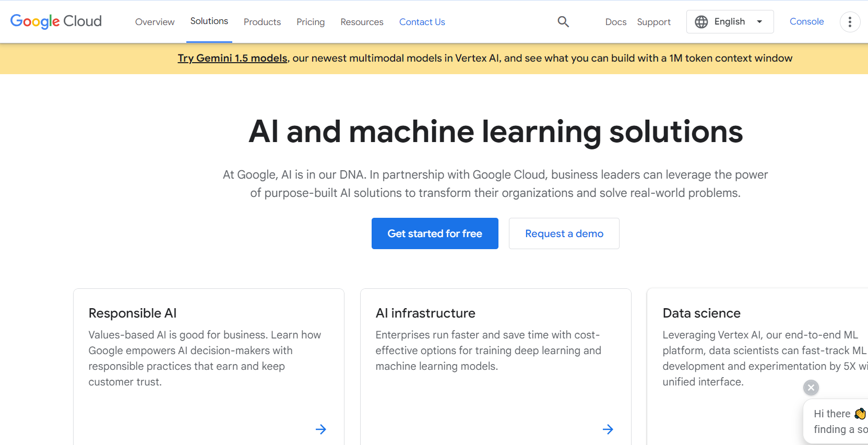868x445 pixels.
Task: Open the search magnifier icon
Action: [x=563, y=22]
